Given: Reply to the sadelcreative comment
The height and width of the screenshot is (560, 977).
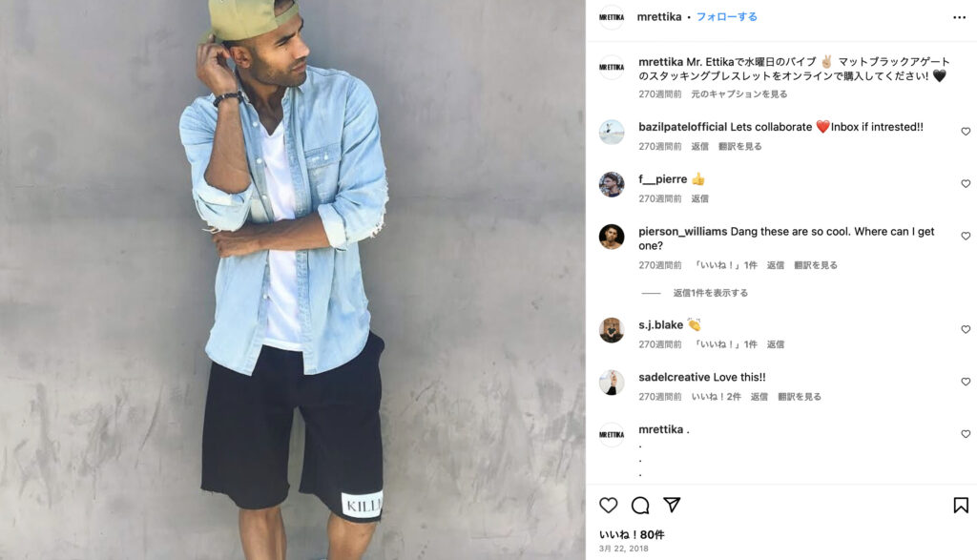Looking at the screenshot, I should click(759, 397).
